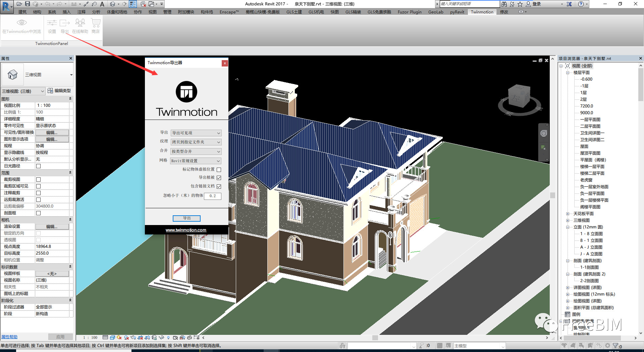
Task: Open the Enscape ribbon tab
Action: pyautogui.click(x=229, y=12)
